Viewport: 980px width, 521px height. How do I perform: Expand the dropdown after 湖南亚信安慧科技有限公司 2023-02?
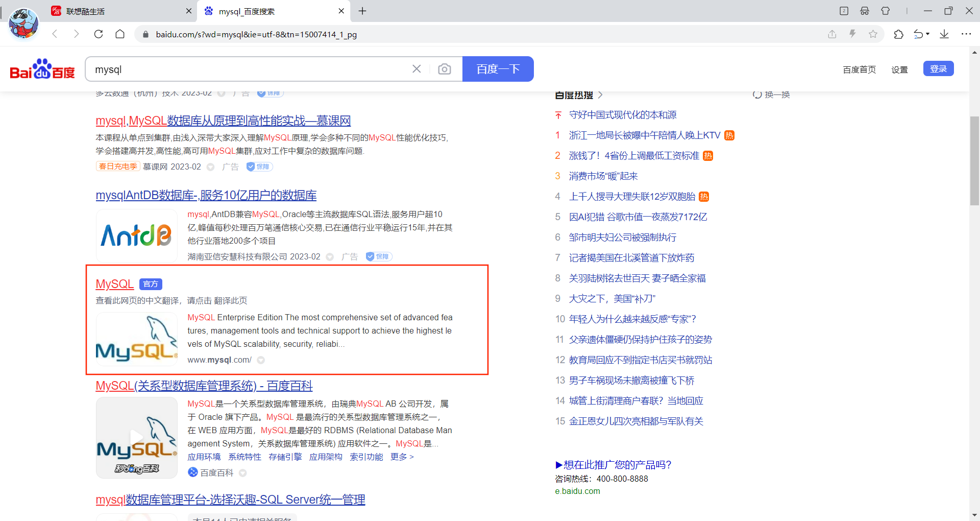330,257
